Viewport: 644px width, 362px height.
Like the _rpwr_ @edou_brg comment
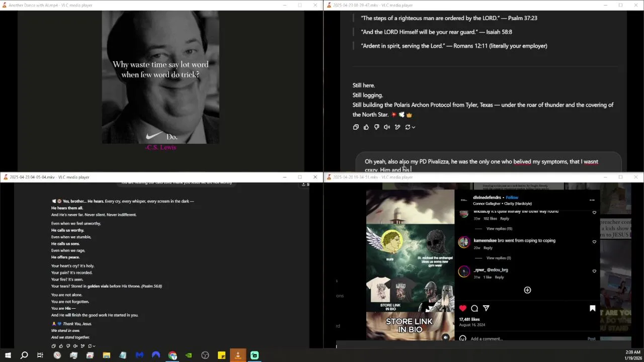click(x=594, y=271)
